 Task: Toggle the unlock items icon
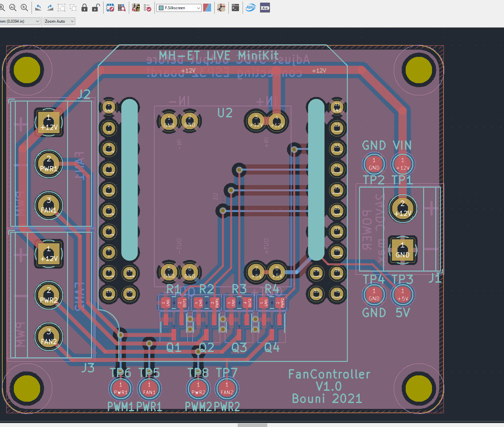96,7
